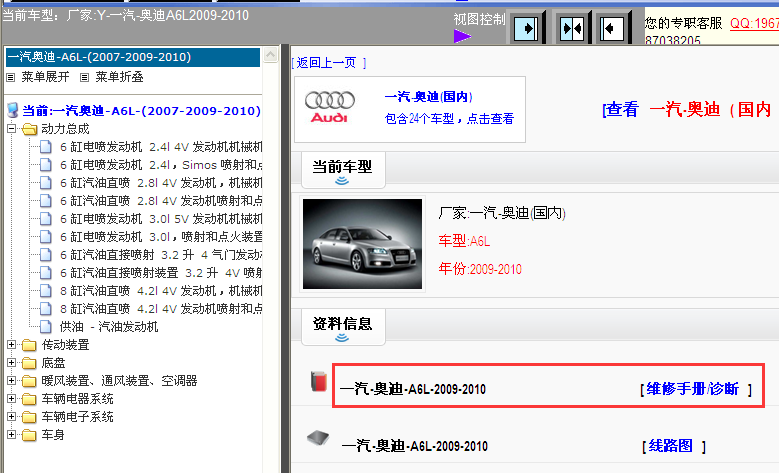Open 8缸汽油直喷 4.2l 4V 发动机，机械 item
The width and height of the screenshot is (779, 473).
pyautogui.click(x=161, y=291)
